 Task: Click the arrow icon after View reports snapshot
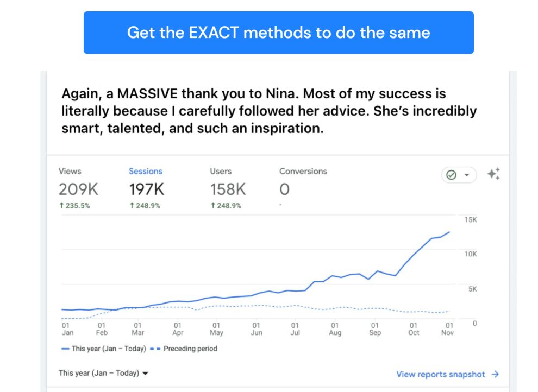495,374
